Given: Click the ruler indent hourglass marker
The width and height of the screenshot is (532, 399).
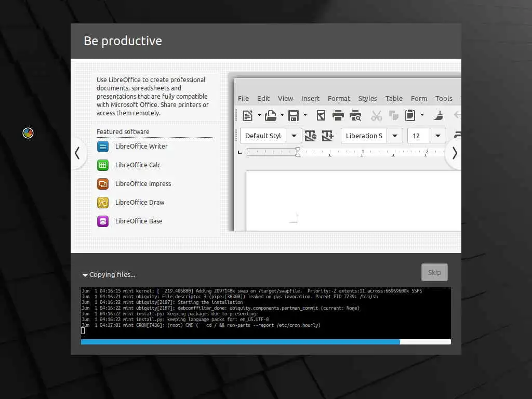Looking at the screenshot, I should point(298,152).
